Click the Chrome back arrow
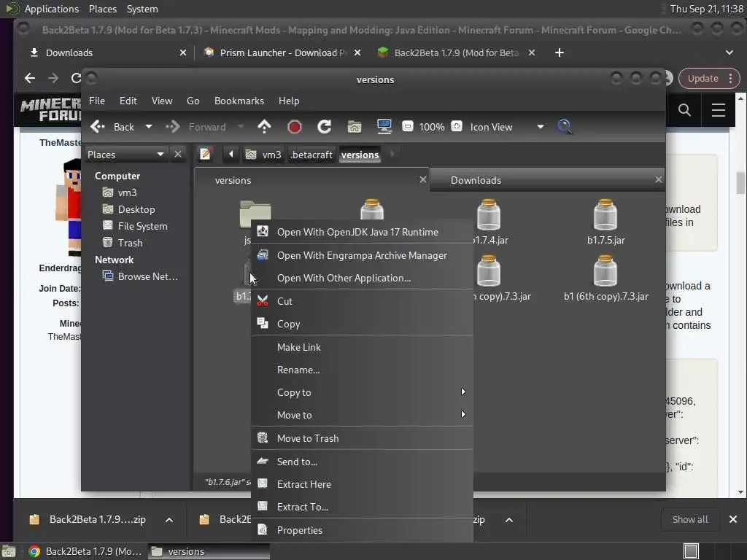Screen dimensions: 747x560 tap(29, 78)
